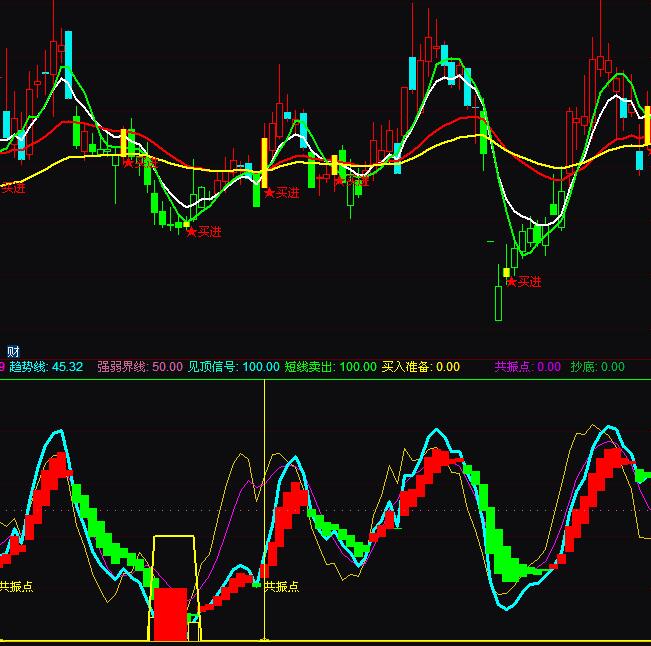Select the 趋势线 indicator label

45,367
